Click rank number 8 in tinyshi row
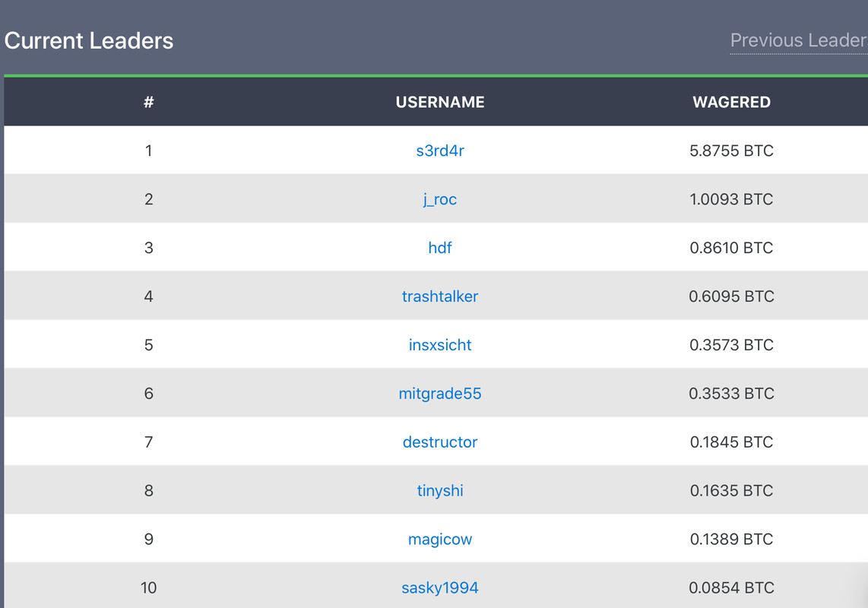The width and height of the screenshot is (868, 608). (x=148, y=491)
